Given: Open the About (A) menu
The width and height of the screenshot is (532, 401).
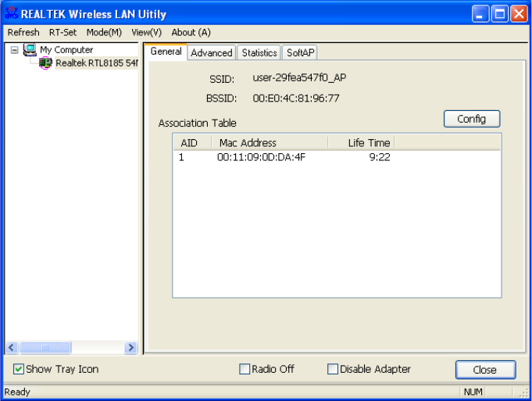Looking at the screenshot, I should [191, 32].
